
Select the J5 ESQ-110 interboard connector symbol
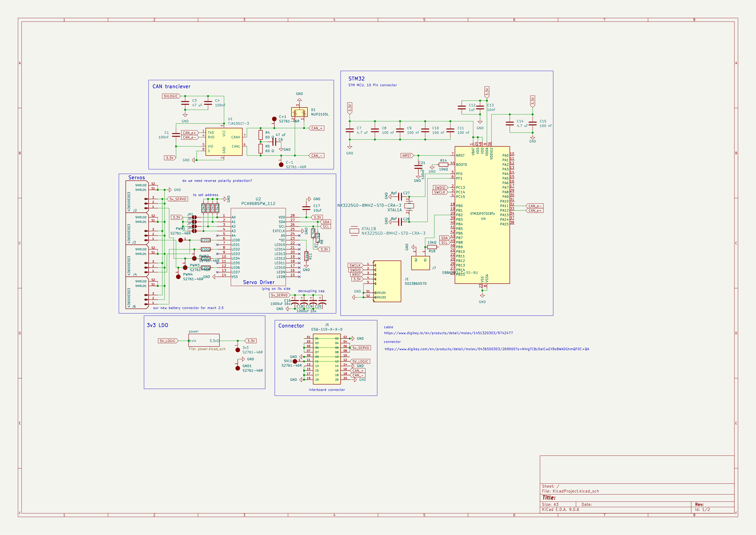pyautogui.click(x=327, y=359)
